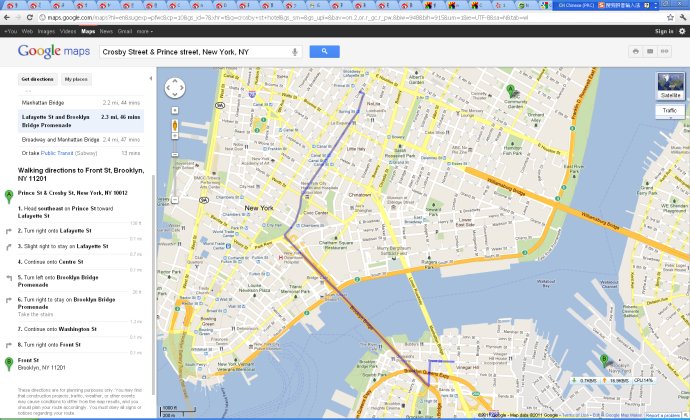The height and width of the screenshot is (420, 690).
Task: Open Gmail in the Google top bar
Action: tap(124, 31)
